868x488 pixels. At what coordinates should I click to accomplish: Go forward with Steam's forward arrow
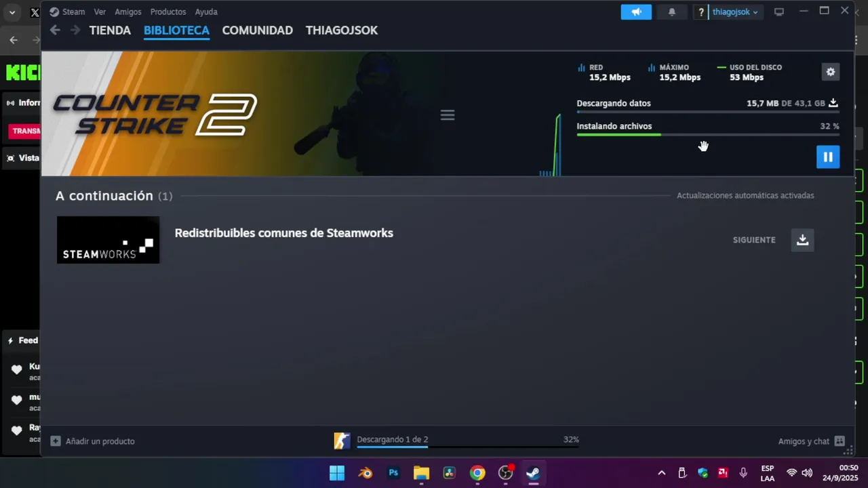pos(75,30)
